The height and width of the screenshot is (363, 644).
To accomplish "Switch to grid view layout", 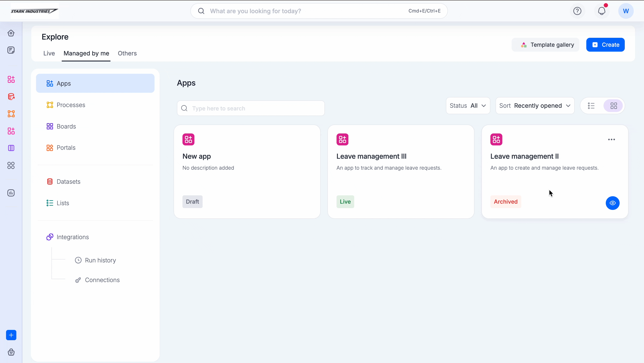I will pyautogui.click(x=614, y=106).
